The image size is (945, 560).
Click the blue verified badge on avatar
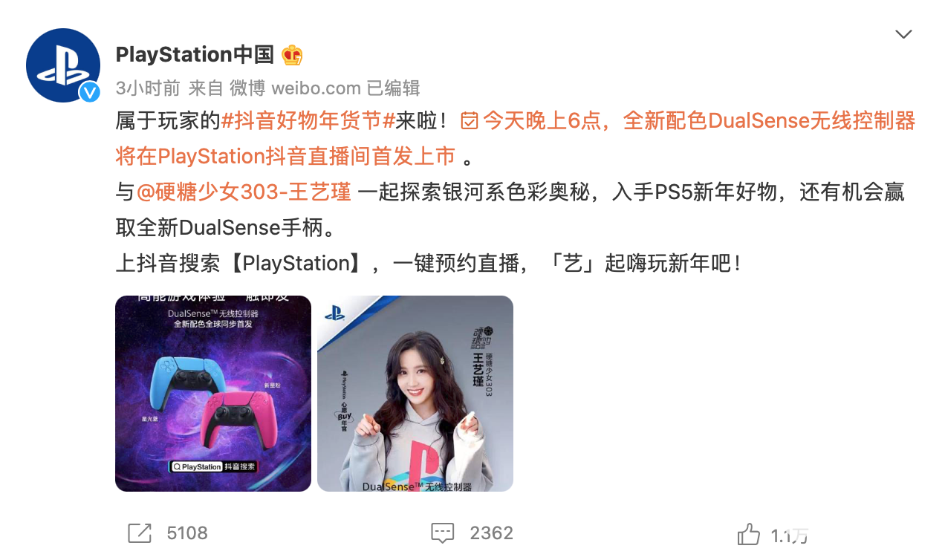click(x=90, y=92)
